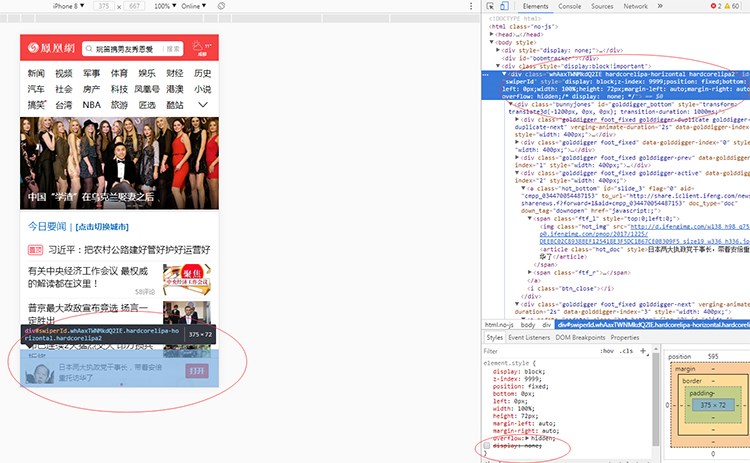Open headline 习近平：把农村公路建好
The width and height of the screenshot is (750, 463).
point(129,250)
